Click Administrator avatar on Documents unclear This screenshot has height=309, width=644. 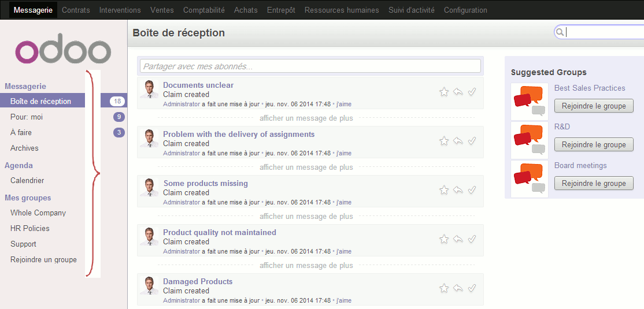149,89
